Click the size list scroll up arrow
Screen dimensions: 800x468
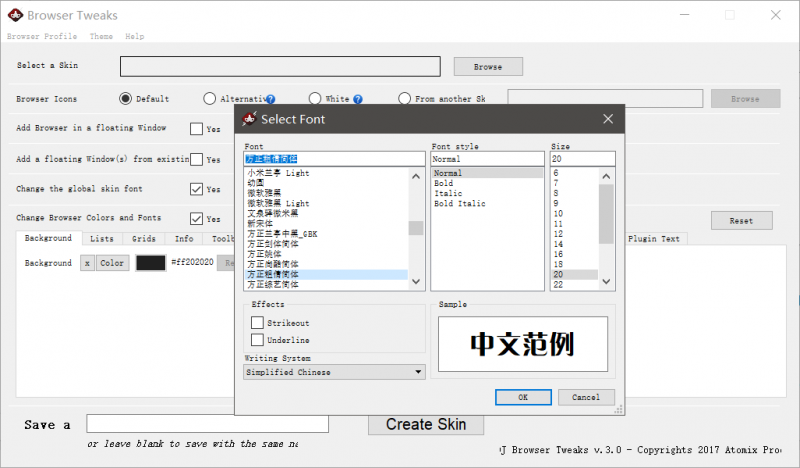coord(606,176)
